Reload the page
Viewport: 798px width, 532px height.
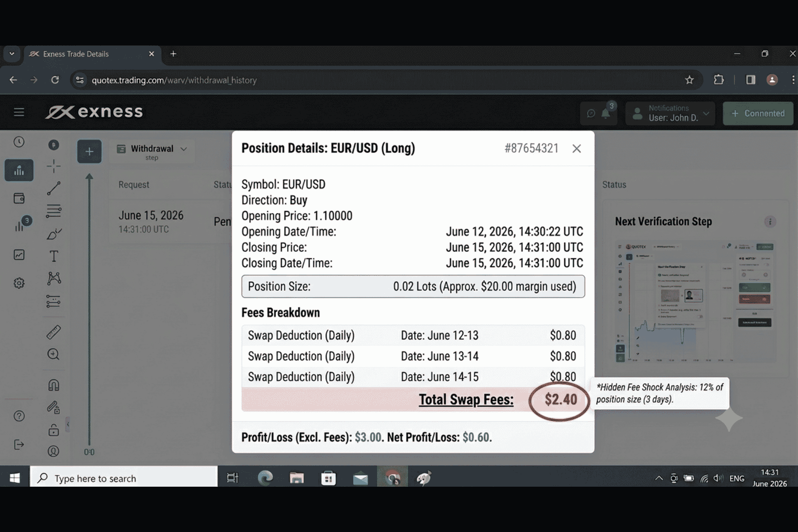pyautogui.click(x=55, y=80)
